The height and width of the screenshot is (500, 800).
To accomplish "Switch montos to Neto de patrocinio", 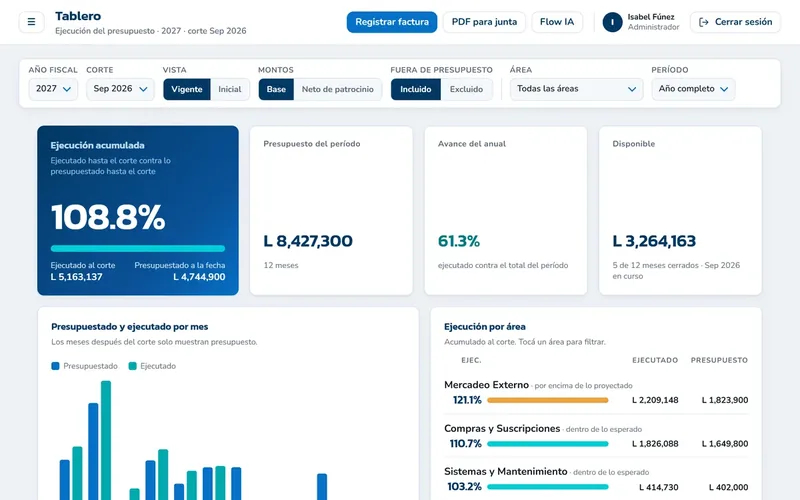I will click(x=337, y=89).
